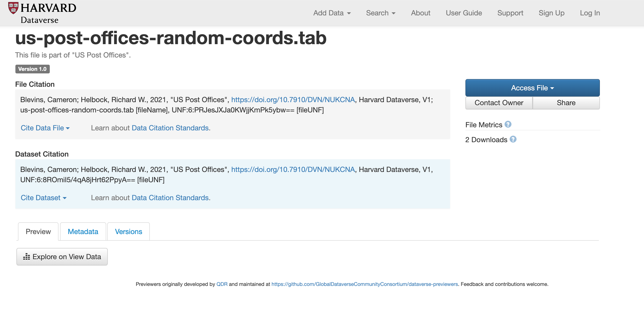Image resolution: width=644 pixels, height=328 pixels.
Task: Click the Version 1.0 badge
Action: (x=33, y=69)
